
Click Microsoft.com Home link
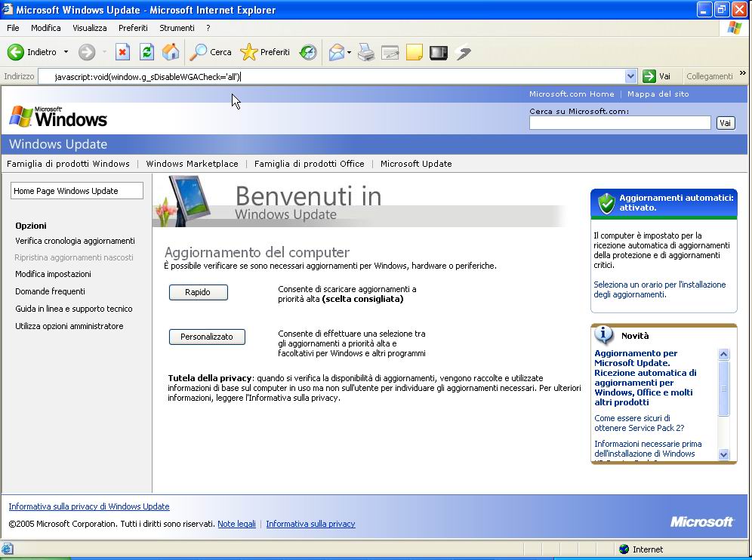(x=572, y=94)
